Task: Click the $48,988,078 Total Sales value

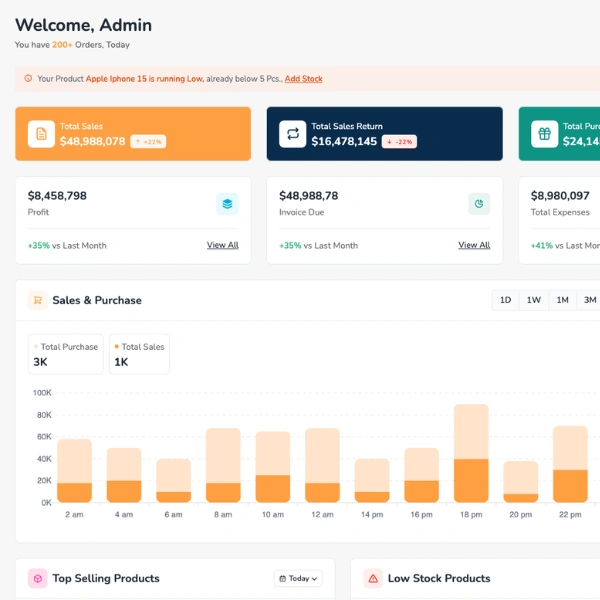Action: tap(93, 142)
